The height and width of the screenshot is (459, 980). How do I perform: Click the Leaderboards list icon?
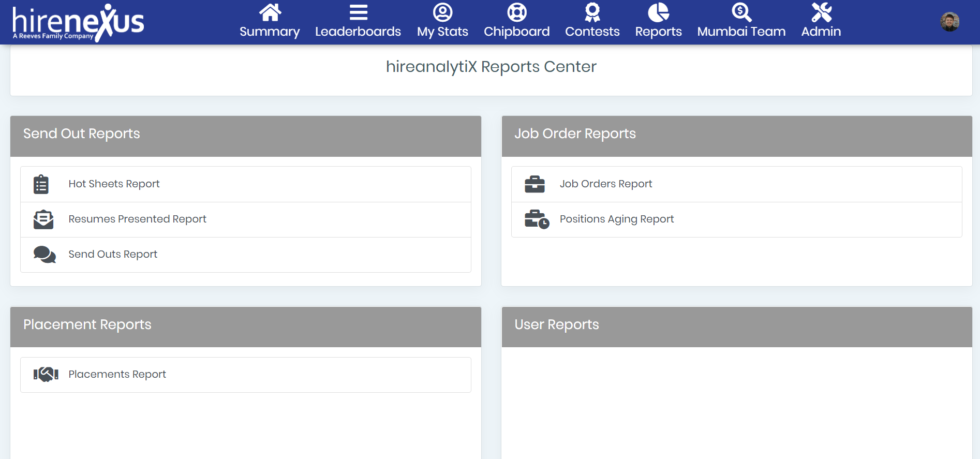358,12
